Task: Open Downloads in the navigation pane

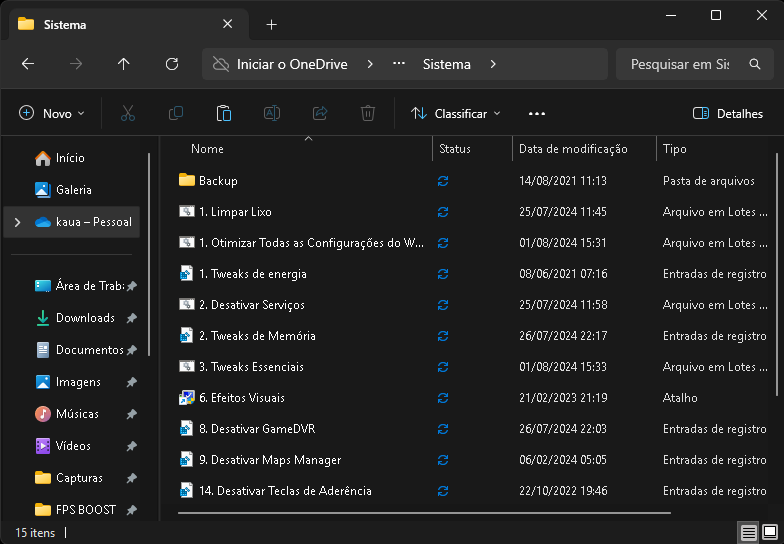Action: point(85,318)
